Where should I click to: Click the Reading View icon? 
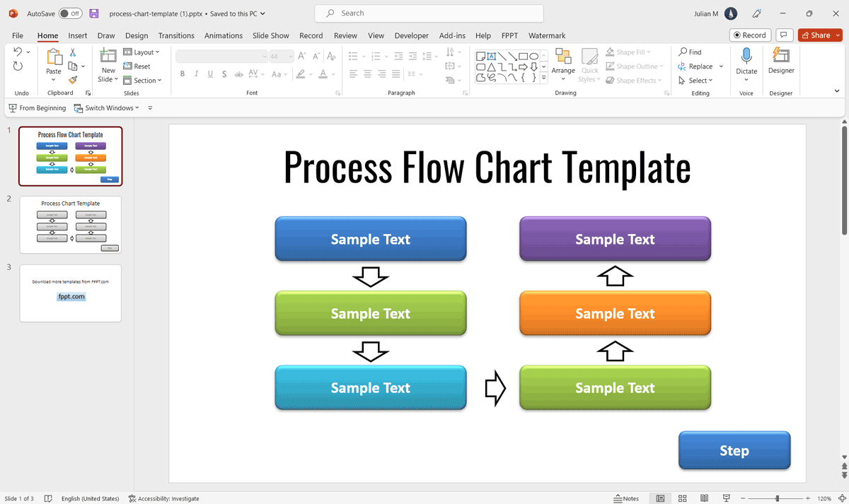click(704, 498)
